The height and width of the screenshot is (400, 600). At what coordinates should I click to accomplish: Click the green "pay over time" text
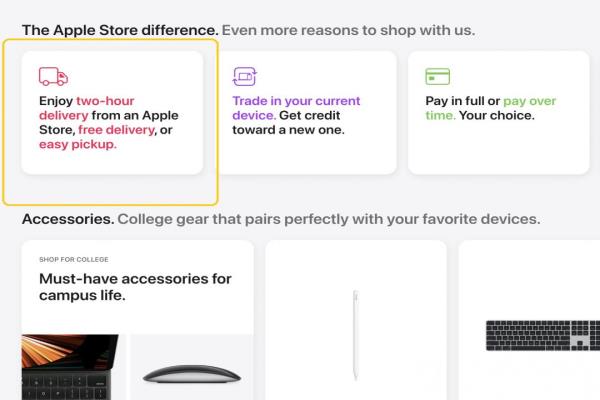[x=491, y=108]
